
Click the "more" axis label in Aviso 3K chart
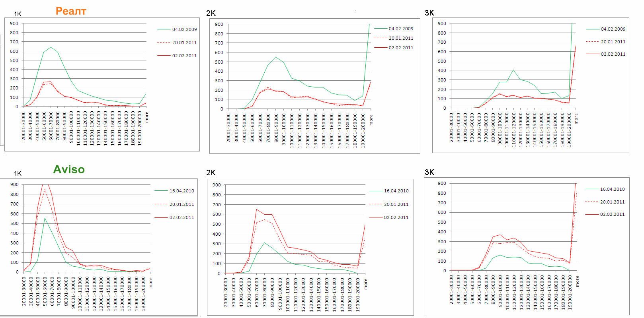(x=578, y=281)
